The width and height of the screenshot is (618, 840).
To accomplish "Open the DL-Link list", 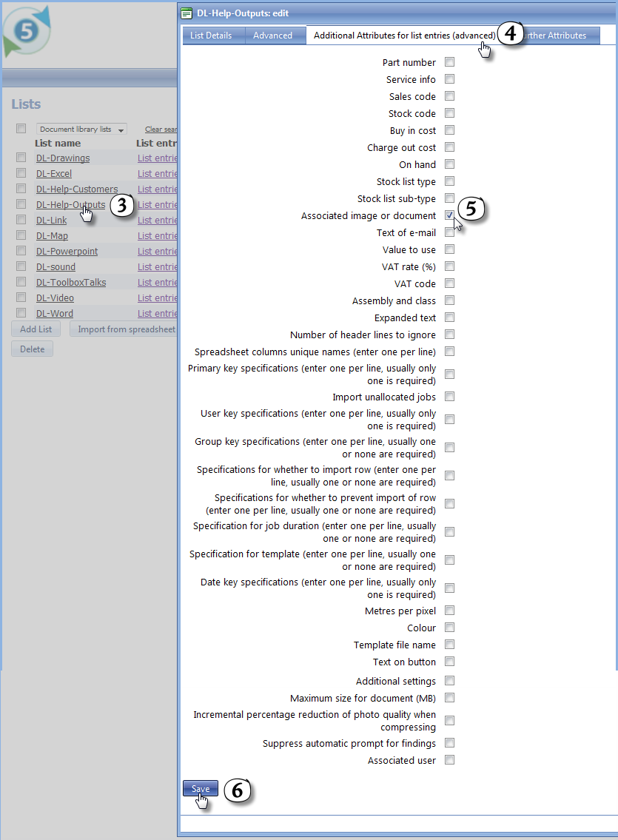I will [x=51, y=221].
